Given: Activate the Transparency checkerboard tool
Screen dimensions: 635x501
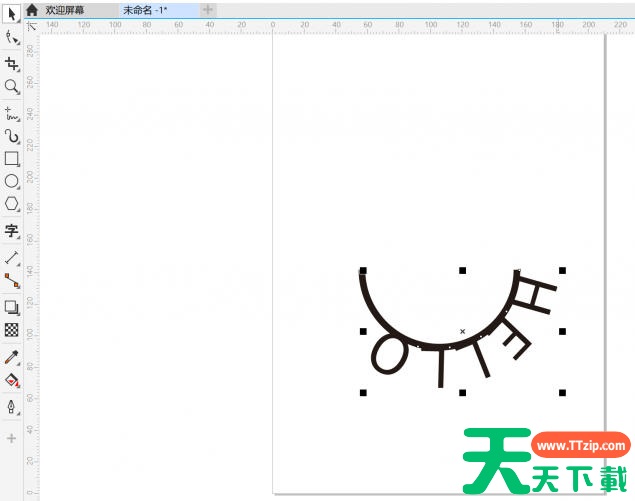Looking at the screenshot, I should click(x=12, y=329).
